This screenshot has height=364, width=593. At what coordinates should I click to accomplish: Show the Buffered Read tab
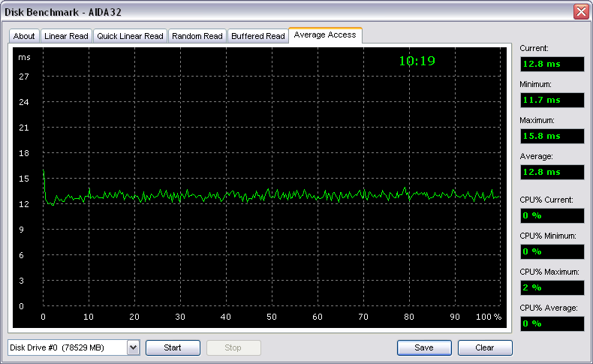pyautogui.click(x=258, y=36)
